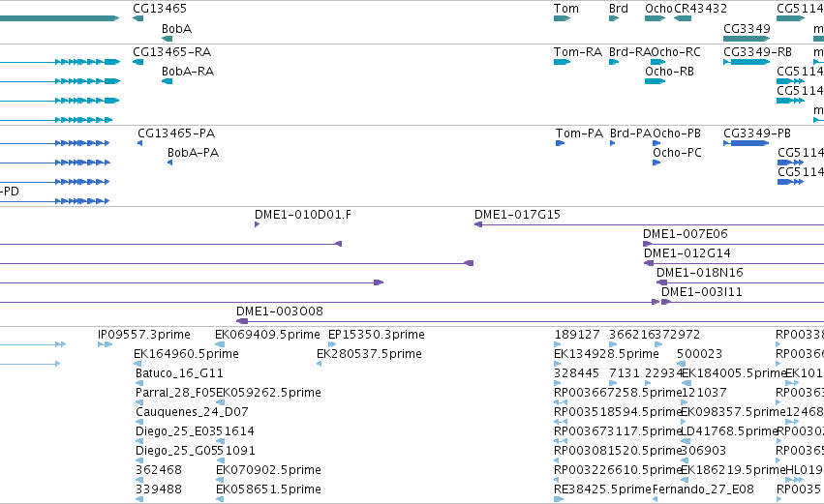The height and width of the screenshot is (504, 824).
Task: Open the Ocho-RB transcript label
Action: [x=669, y=72]
